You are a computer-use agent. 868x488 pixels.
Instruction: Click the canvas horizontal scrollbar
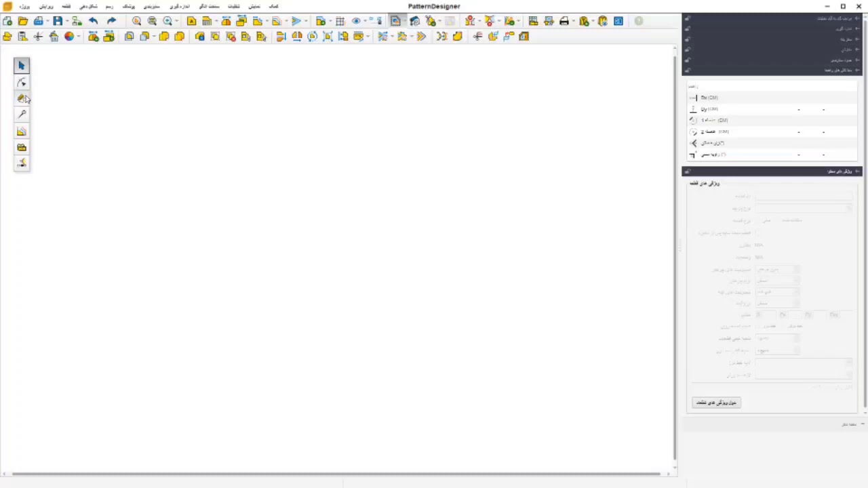point(336,474)
